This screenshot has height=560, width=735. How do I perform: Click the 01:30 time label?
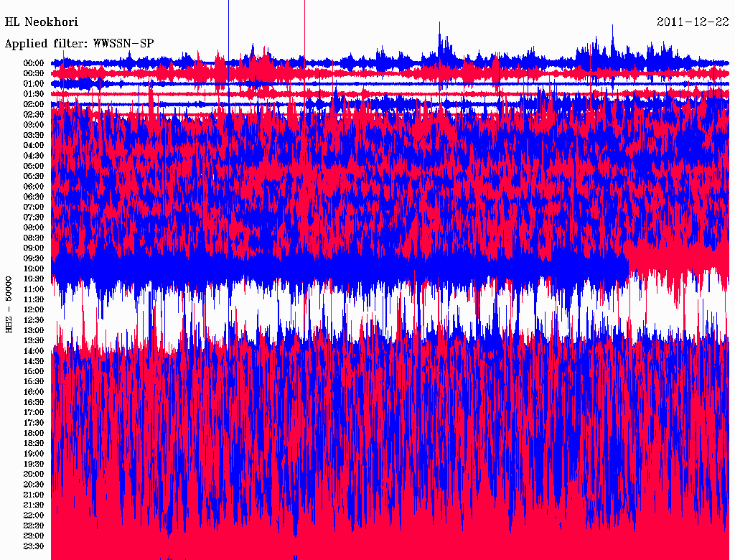(x=34, y=94)
